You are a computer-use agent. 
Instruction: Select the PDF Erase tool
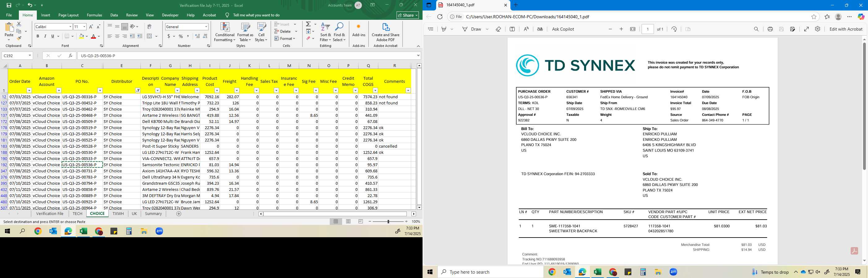click(498, 29)
